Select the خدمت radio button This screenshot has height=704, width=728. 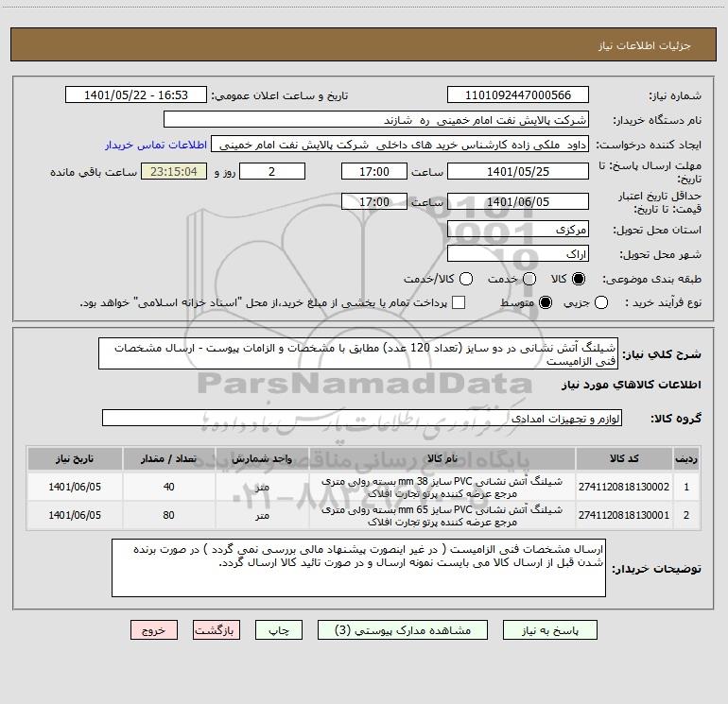tap(529, 279)
